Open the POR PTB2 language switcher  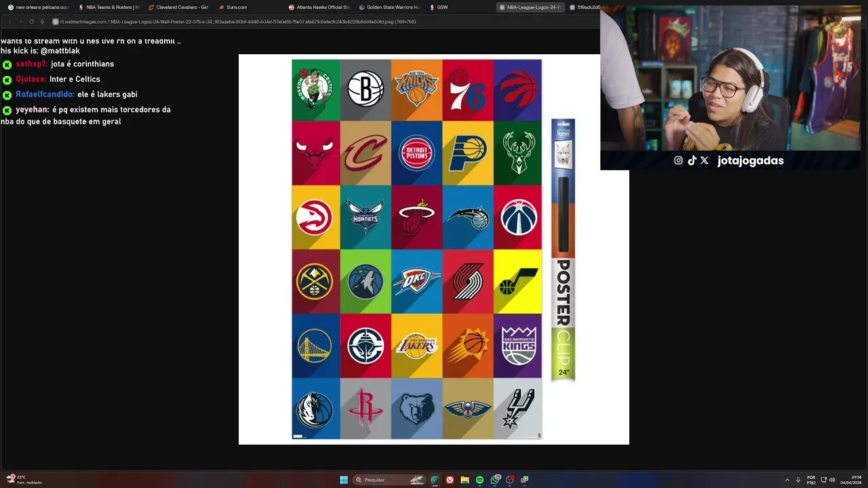tap(811, 480)
